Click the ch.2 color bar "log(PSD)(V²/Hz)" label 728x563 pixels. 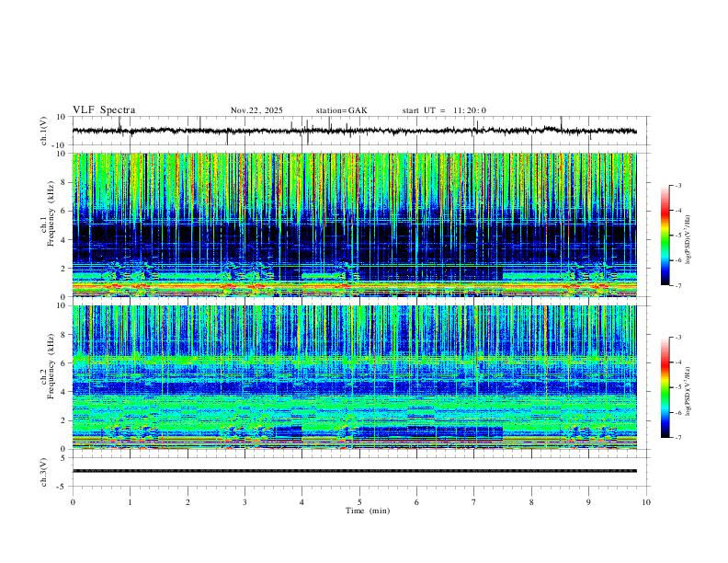point(688,391)
